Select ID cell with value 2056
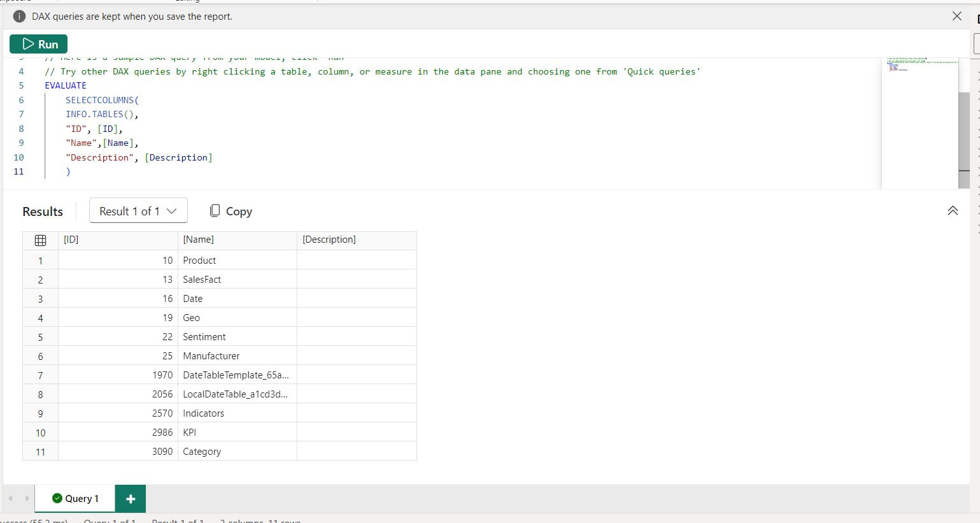The width and height of the screenshot is (980, 523). (x=118, y=394)
